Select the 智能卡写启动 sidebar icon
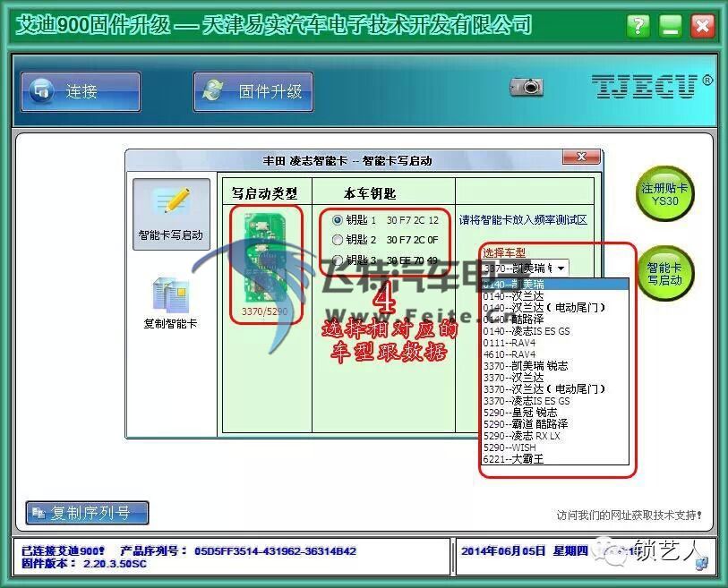Viewport: 728px width, 588px height. click(171, 215)
